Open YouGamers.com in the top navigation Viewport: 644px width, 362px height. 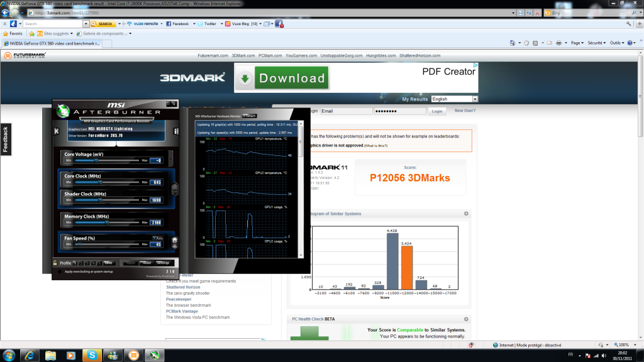coord(301,55)
